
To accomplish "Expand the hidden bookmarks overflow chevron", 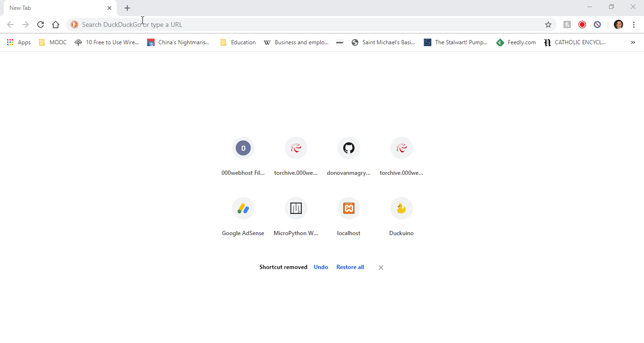I will pos(633,42).
